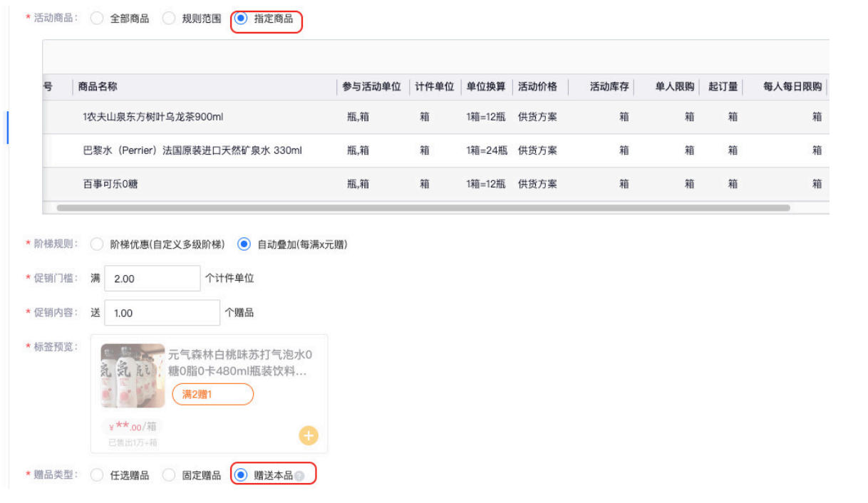Click the orange plus add-to-cart icon

308,435
